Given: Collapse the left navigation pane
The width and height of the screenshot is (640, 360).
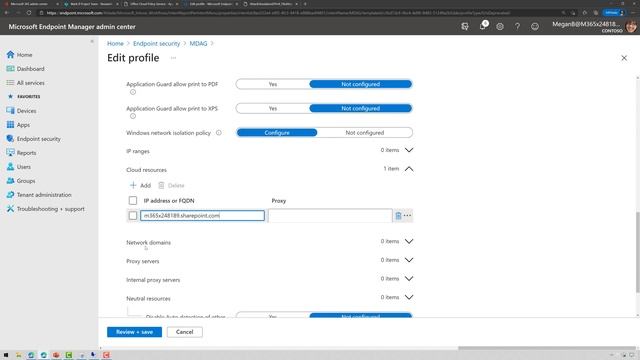Looking at the screenshot, I should coord(92,42).
